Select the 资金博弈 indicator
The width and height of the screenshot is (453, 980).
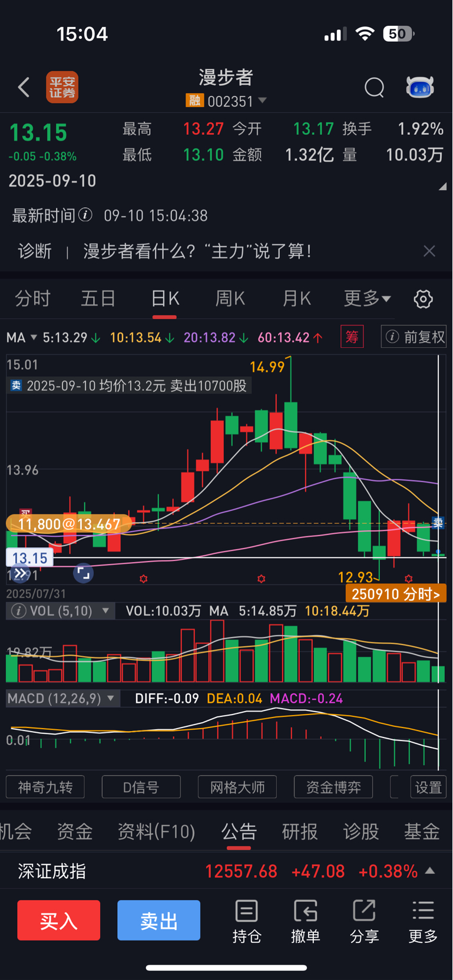(x=333, y=787)
